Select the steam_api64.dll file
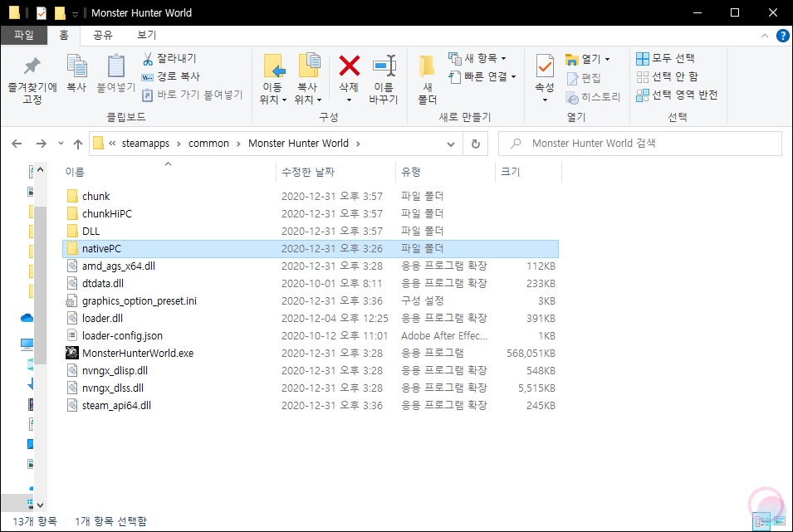 (311, 406)
